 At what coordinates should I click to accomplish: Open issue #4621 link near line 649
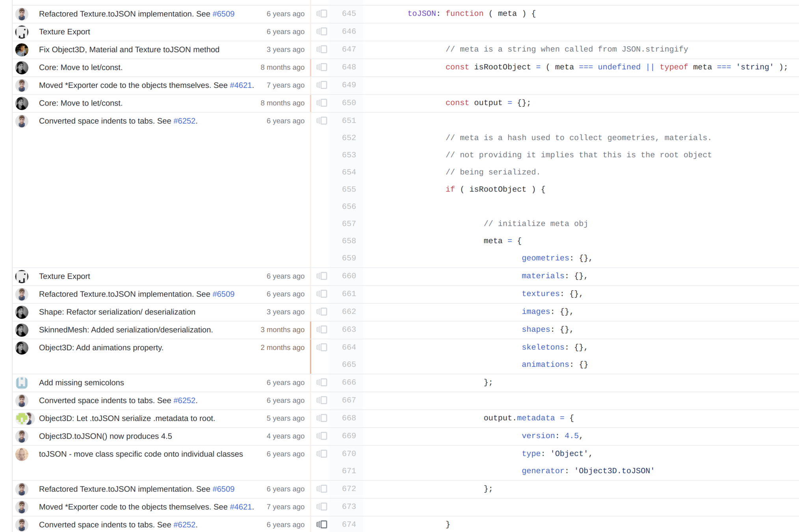click(x=240, y=85)
